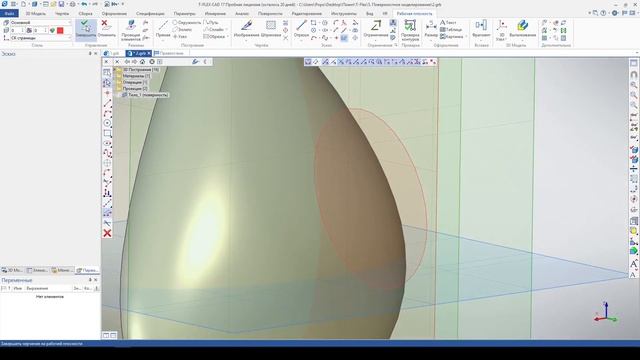Select the Эллипс construction tool

tap(182, 29)
